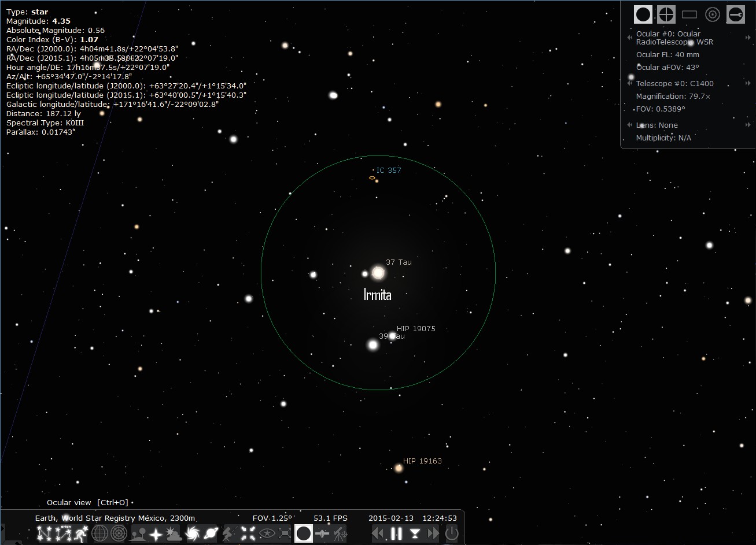Toggle constellation labels icon
This screenshot has width=756, height=545.
(62, 533)
